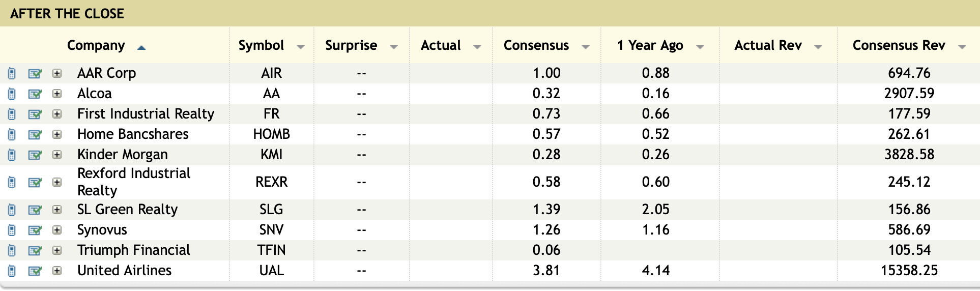Click the phone icon for Synovus
This screenshot has width=980, height=291.
pyautogui.click(x=12, y=230)
